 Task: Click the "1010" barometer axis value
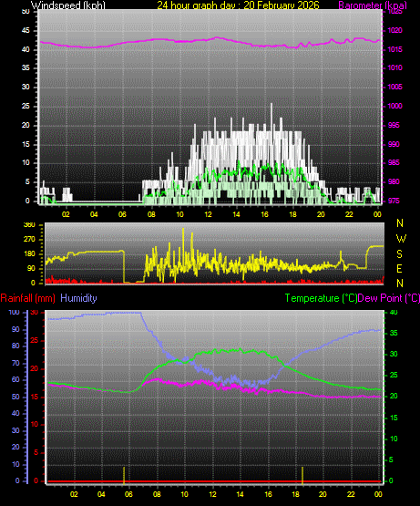tap(394, 67)
